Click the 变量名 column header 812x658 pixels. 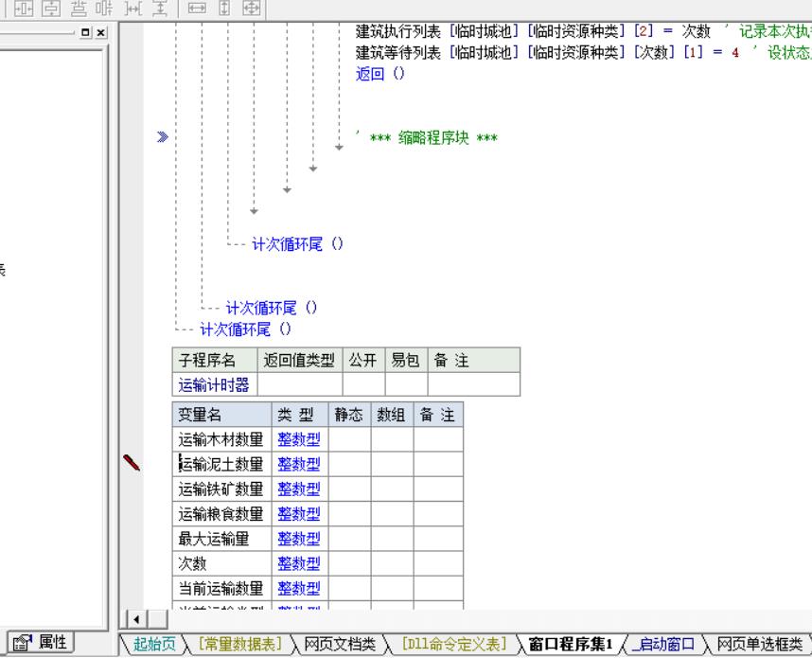pos(221,415)
